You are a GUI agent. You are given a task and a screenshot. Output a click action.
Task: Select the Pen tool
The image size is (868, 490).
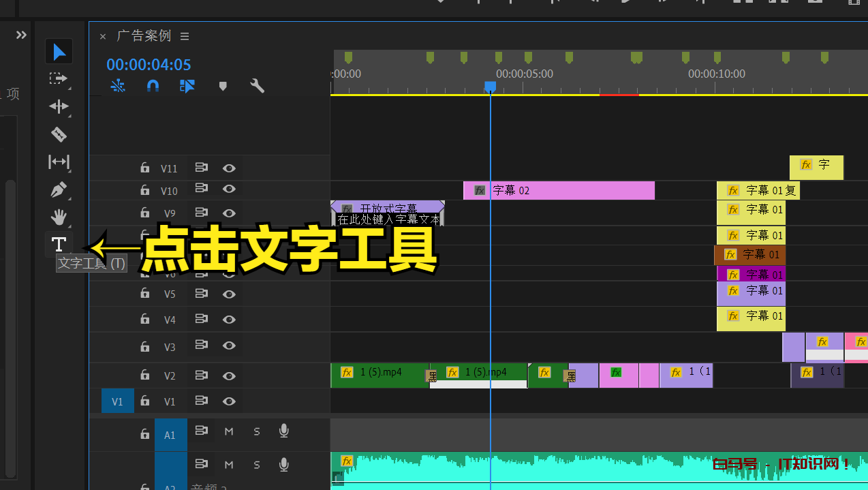[x=59, y=189]
